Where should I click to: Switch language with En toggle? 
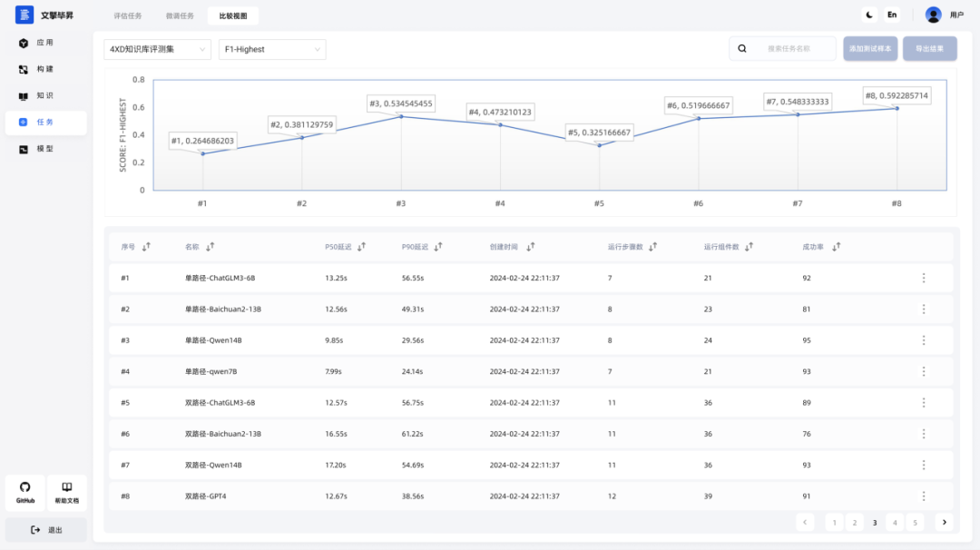892,15
